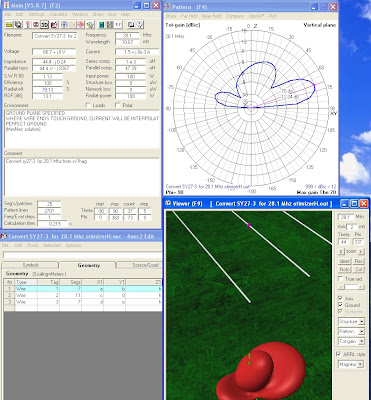Click the Ident button in Viewer
The height and width of the screenshot is (400, 371).
[x=345, y=261]
